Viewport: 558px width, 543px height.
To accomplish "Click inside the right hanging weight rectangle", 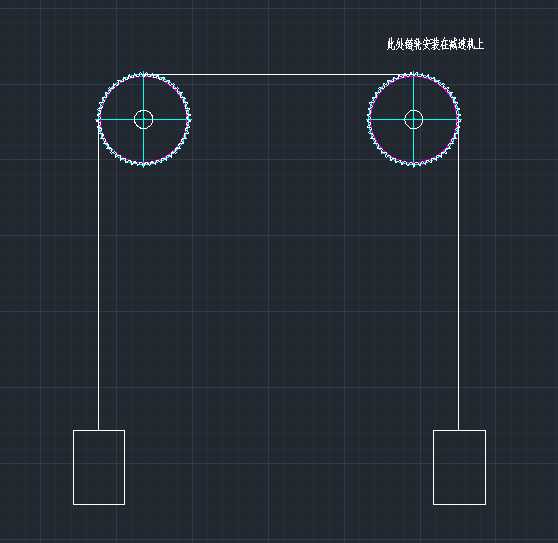I will click(459, 468).
